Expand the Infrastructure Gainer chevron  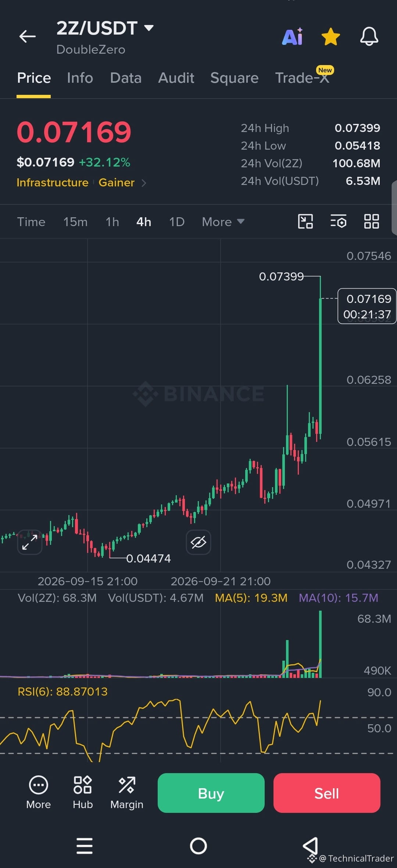point(144,183)
